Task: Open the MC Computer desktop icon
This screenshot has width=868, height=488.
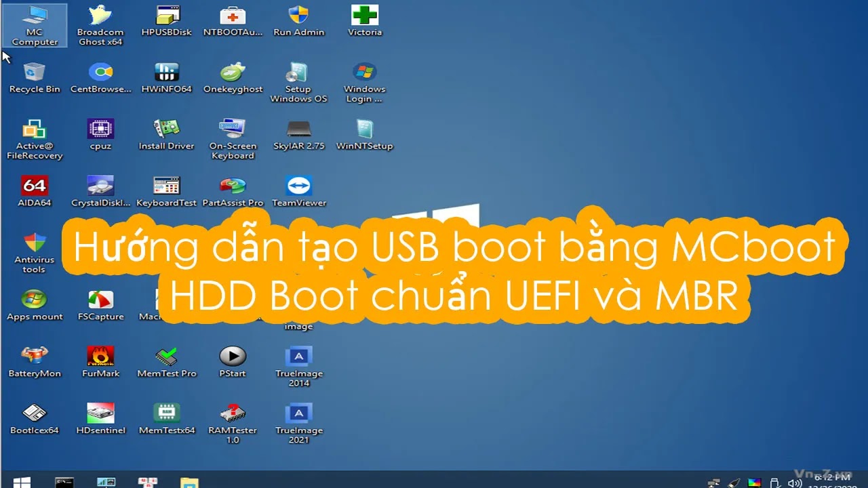Action: (x=35, y=25)
